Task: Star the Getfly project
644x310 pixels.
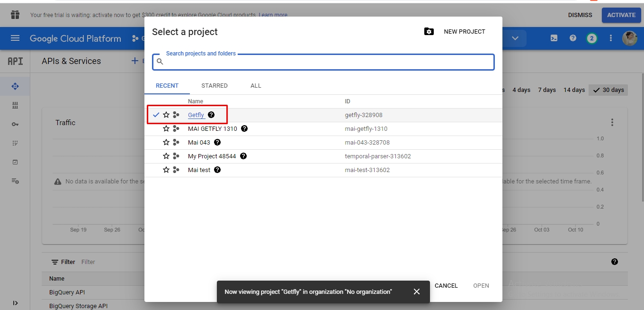Action: (x=166, y=115)
